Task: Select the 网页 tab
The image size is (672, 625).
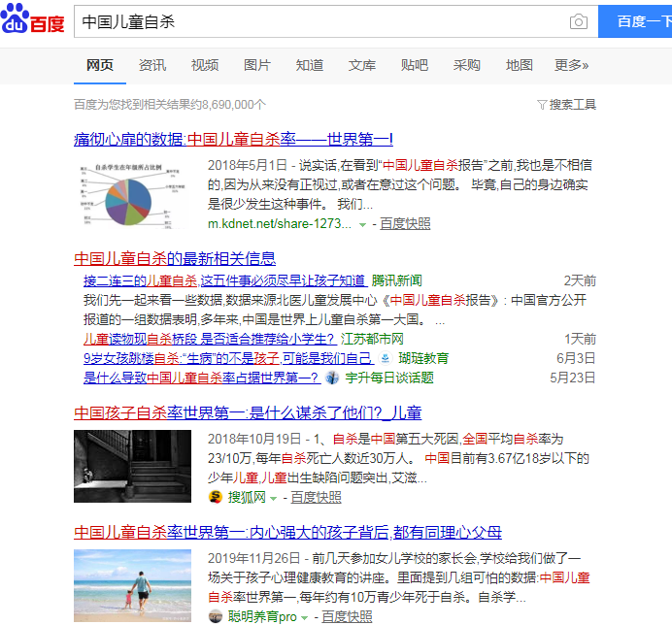Action: (x=100, y=65)
